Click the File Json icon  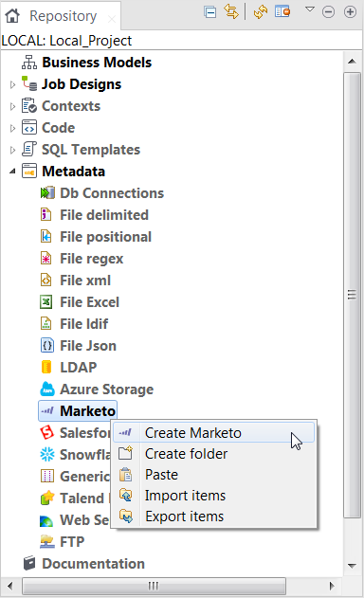47,346
